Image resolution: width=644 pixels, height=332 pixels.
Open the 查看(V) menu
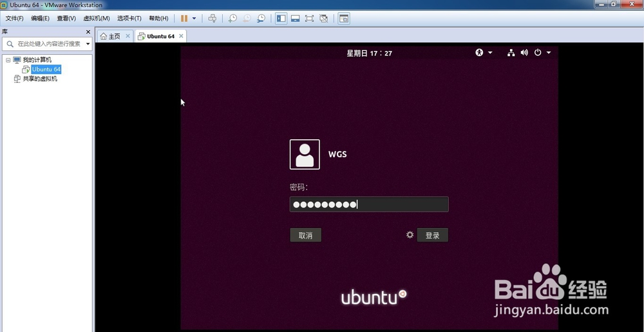pos(66,19)
